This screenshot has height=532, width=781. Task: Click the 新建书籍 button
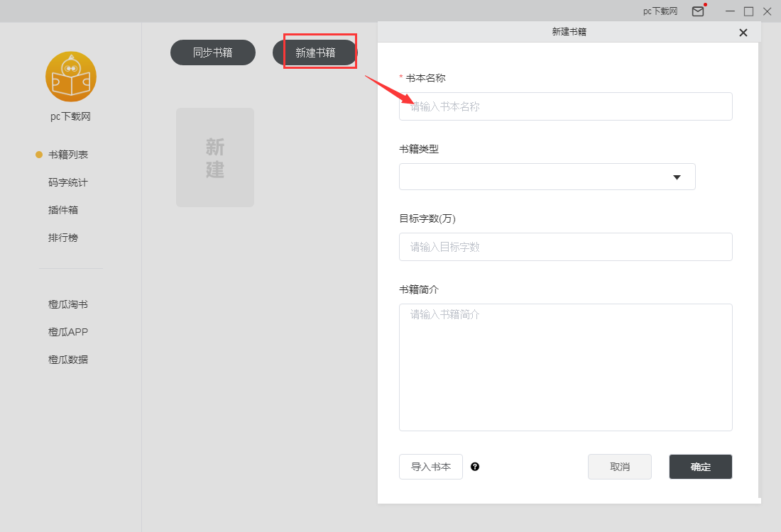(x=315, y=52)
